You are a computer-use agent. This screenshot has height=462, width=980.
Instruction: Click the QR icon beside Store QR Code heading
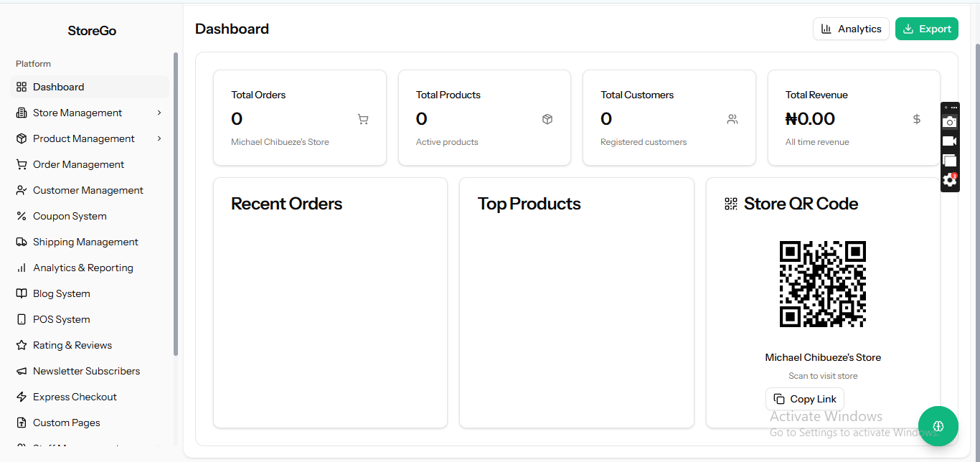click(731, 204)
